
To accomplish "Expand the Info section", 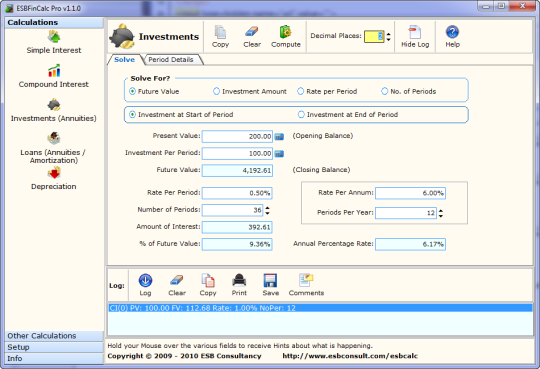I will tap(54, 359).
